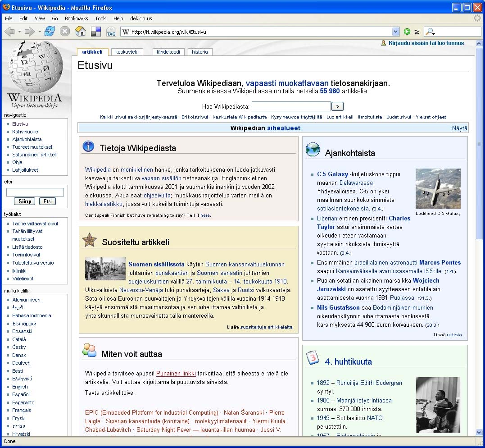Open Satunnainen artikkeli link
The width and height of the screenshot is (485, 448).
(x=34, y=155)
